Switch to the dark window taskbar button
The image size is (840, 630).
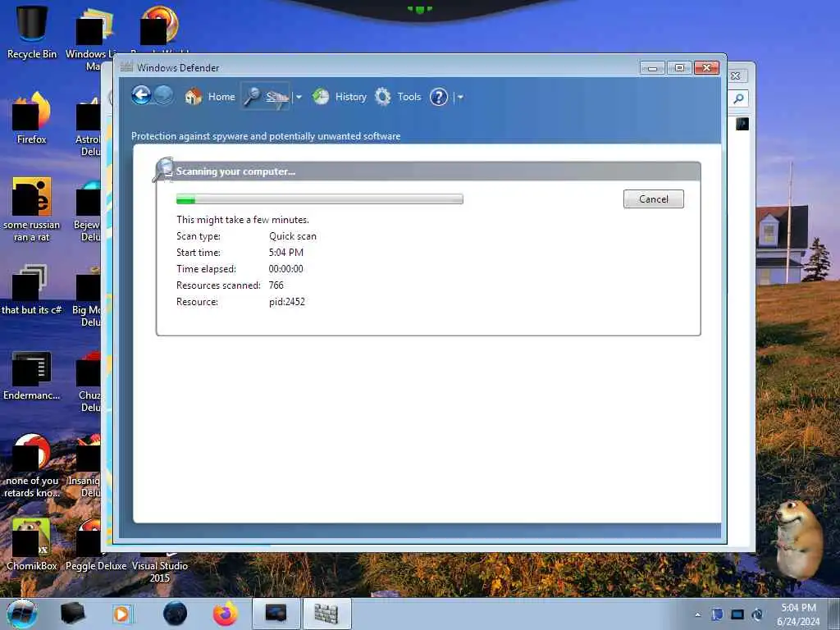tap(276, 614)
